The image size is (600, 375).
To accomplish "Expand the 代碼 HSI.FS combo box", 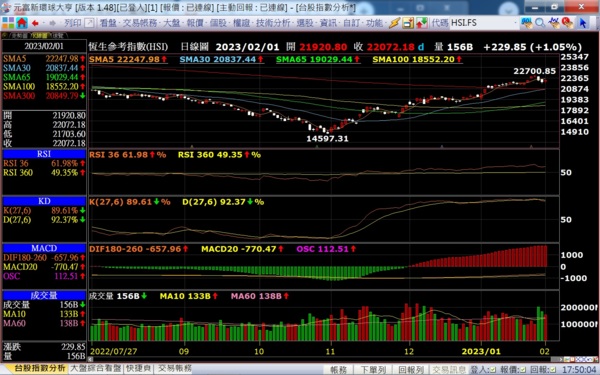I will [516, 23].
